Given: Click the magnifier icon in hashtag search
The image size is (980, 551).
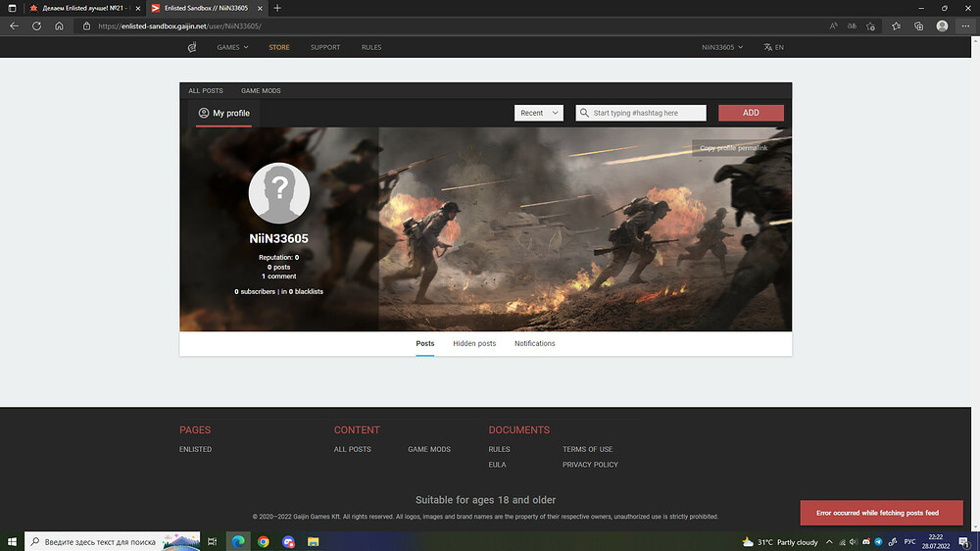Looking at the screenshot, I should [584, 113].
